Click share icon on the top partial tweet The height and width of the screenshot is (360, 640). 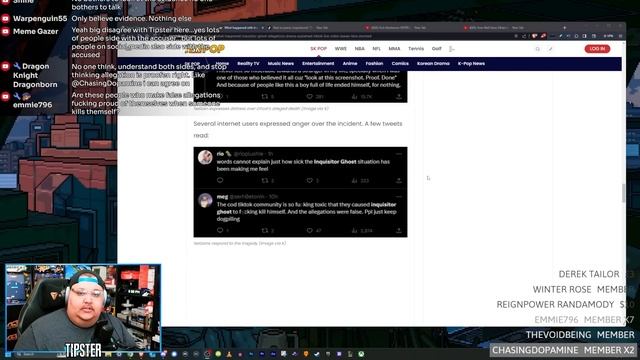pyautogui.click(x=399, y=96)
